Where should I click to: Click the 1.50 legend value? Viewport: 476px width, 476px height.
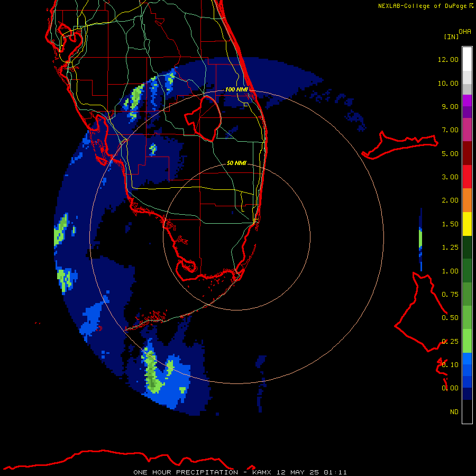click(x=450, y=224)
